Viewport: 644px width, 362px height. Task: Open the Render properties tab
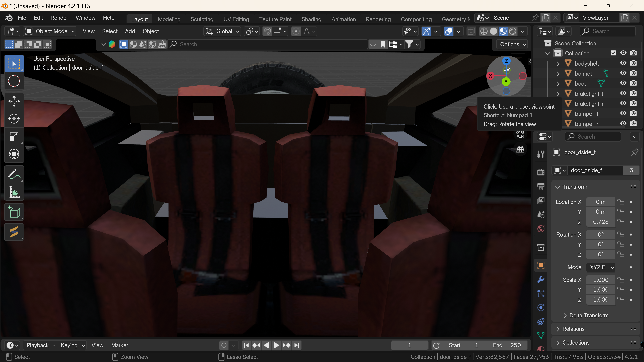pyautogui.click(x=541, y=172)
